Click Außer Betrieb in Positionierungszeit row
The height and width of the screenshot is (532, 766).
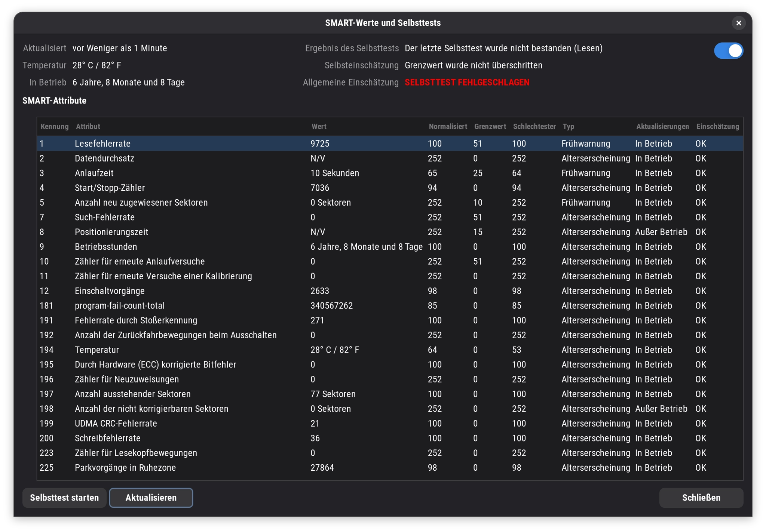[661, 232]
